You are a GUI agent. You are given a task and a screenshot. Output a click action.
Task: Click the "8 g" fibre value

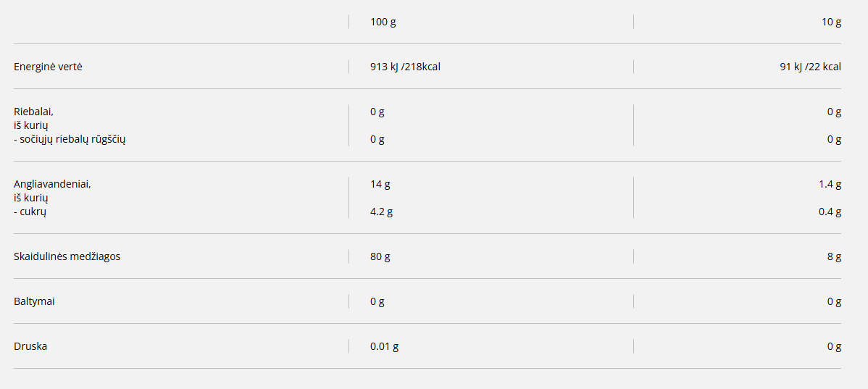[834, 256]
